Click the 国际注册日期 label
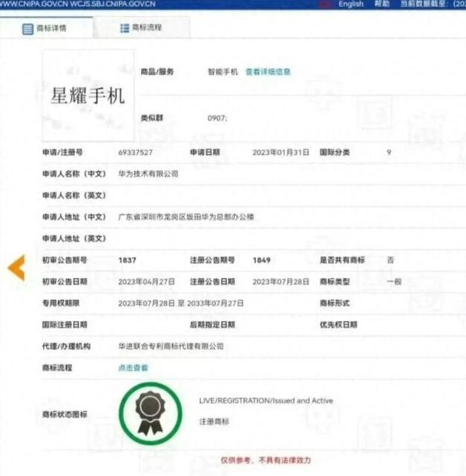 pyautogui.click(x=65, y=325)
